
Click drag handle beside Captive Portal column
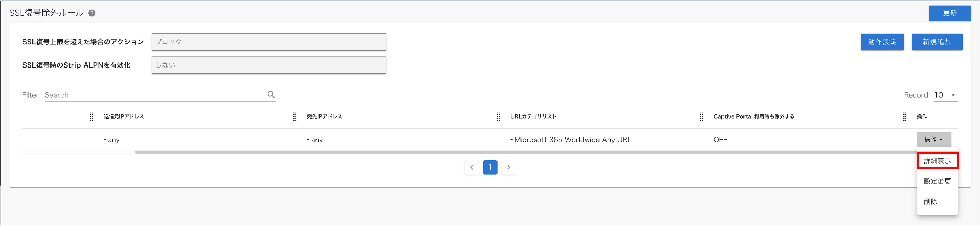701,116
